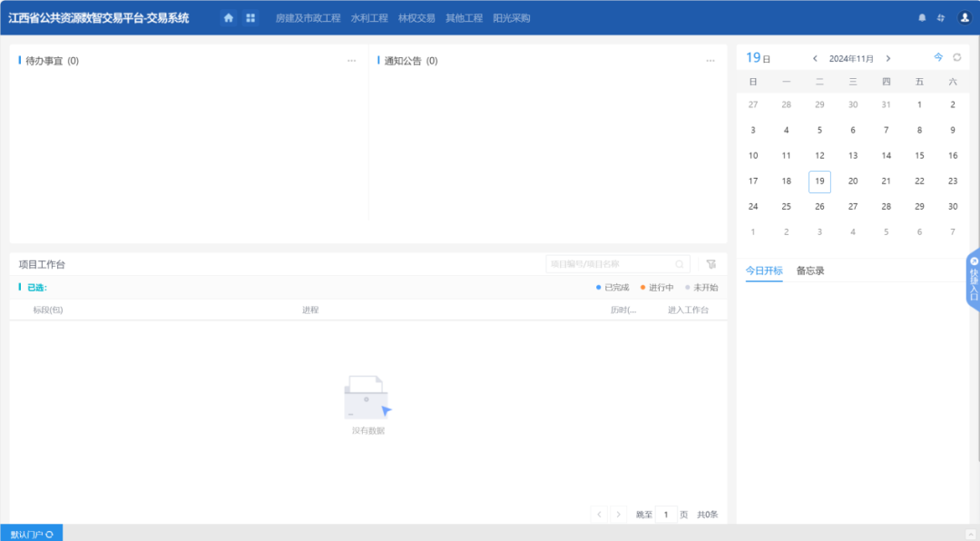Open the home icon in the top bar
Screen dimensions: 980x541
[x=229, y=17]
